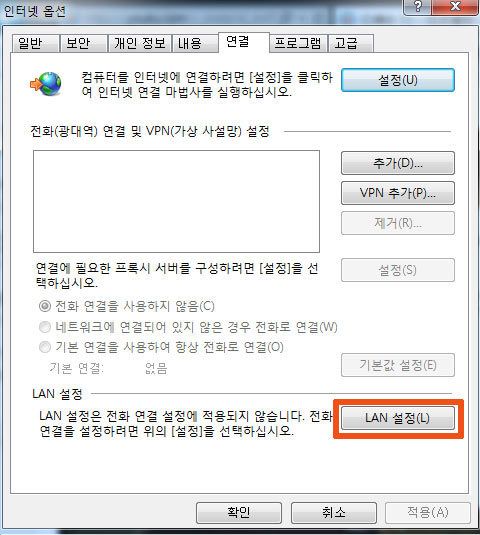Click the VPN 추가(P)... button
The height and width of the screenshot is (535, 480).
coord(398,193)
